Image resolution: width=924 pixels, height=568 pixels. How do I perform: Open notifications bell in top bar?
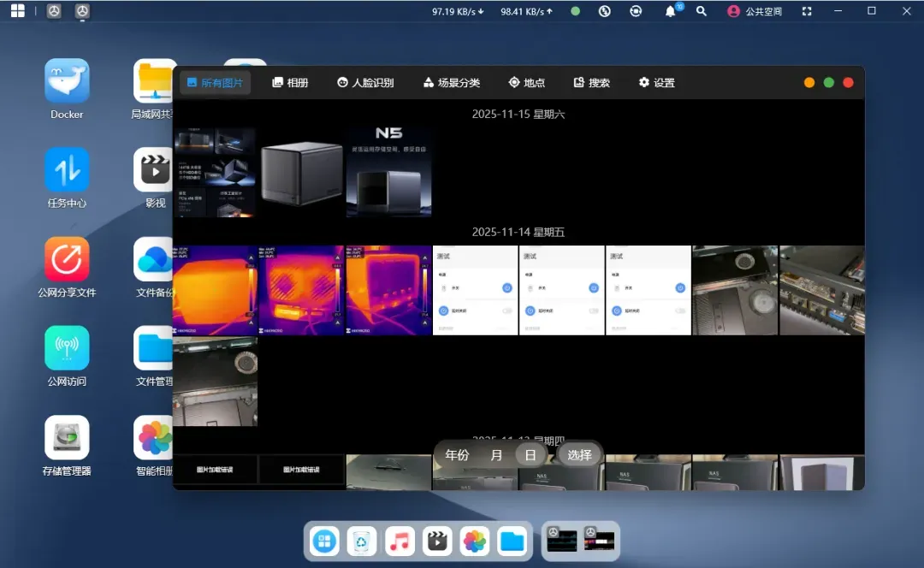670,11
